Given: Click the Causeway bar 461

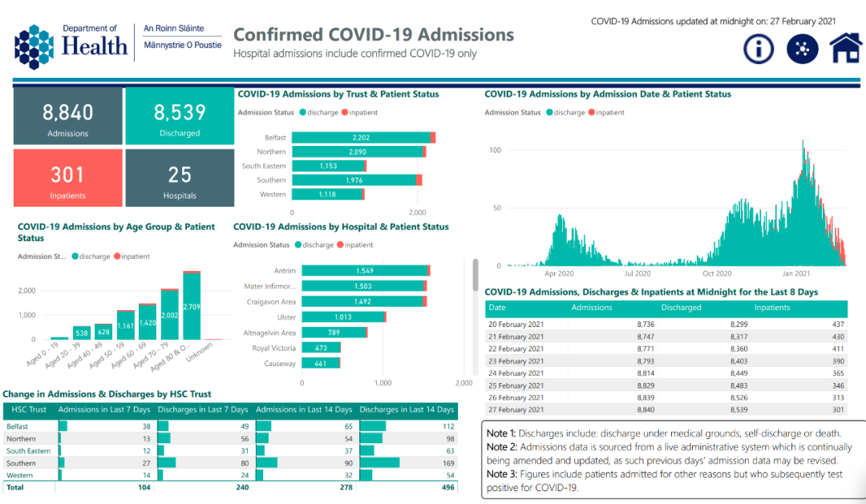Looking at the screenshot, I should click(320, 363).
